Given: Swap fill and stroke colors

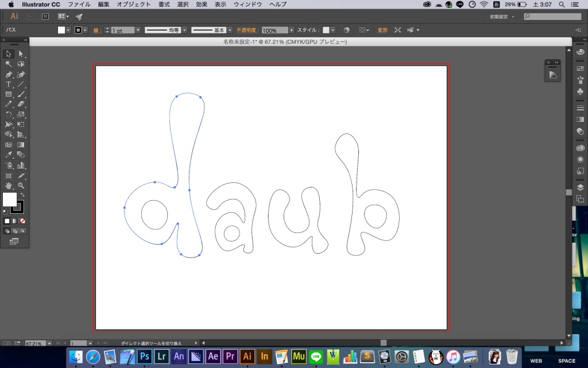Looking at the screenshot, I should pos(22,195).
